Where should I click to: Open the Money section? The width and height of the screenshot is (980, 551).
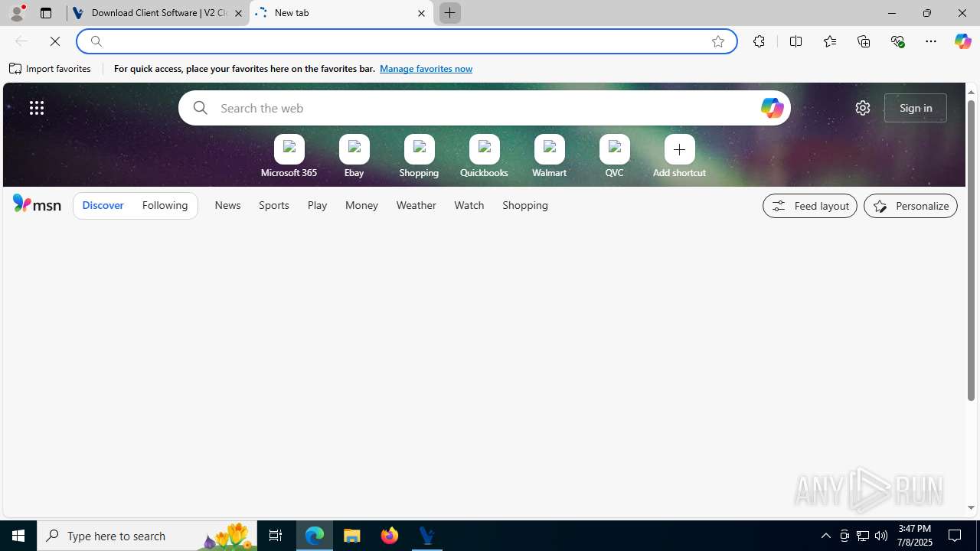361,205
